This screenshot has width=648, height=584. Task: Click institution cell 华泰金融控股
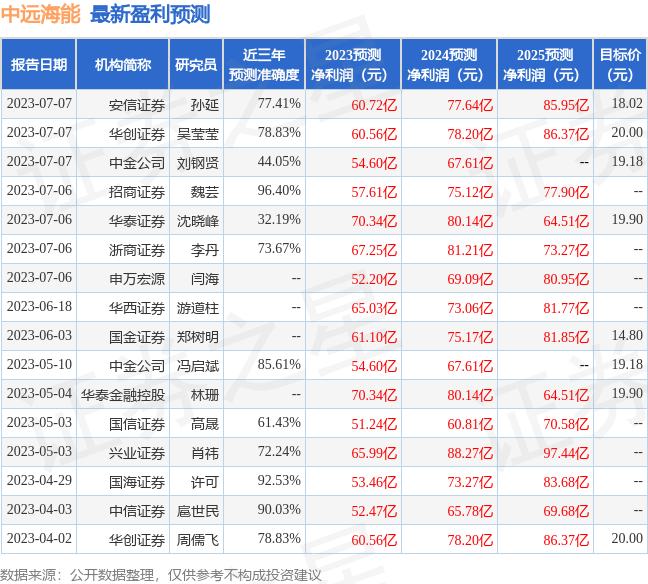click(123, 395)
